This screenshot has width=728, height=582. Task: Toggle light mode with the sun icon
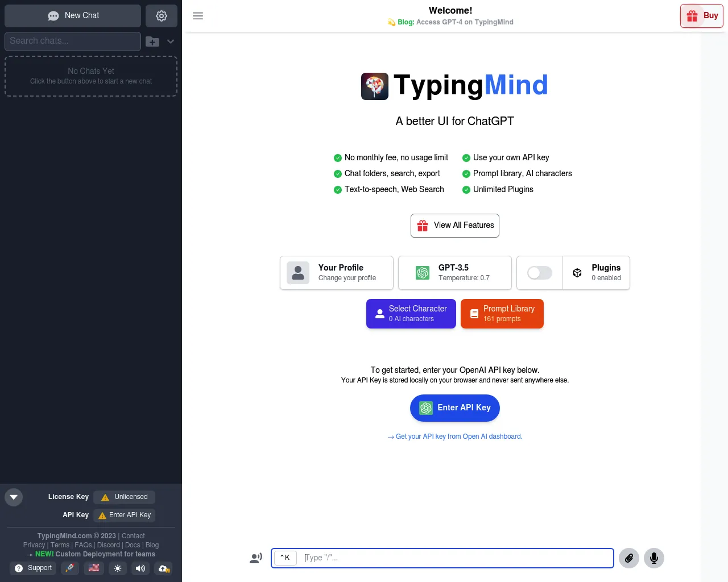pyautogui.click(x=118, y=568)
